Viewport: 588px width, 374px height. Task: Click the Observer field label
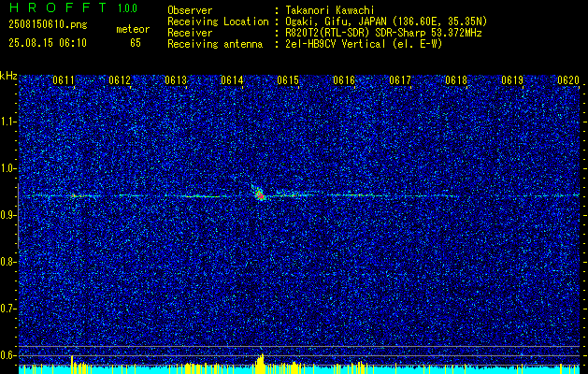tap(190, 10)
